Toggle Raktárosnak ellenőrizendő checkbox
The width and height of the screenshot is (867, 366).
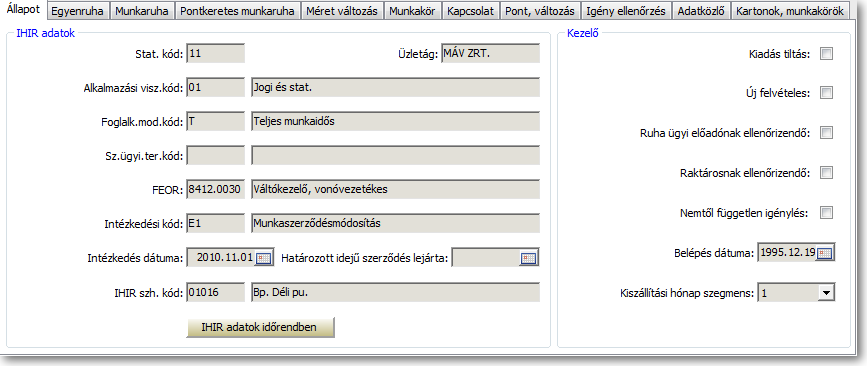tap(826, 172)
